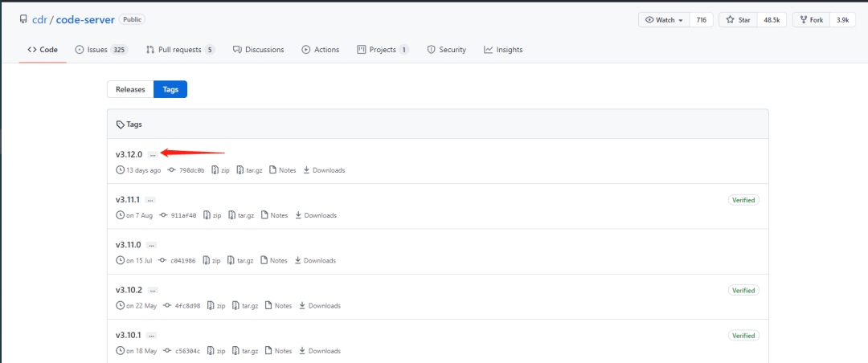Image resolution: width=868 pixels, height=363 pixels.
Task: Download the v3.11.1 zip archive
Action: click(x=212, y=215)
